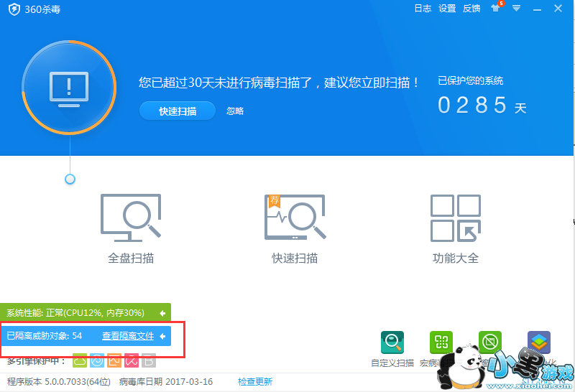Collapse the green 系统性能 bar arrow
575x392 pixels.
coord(162,313)
